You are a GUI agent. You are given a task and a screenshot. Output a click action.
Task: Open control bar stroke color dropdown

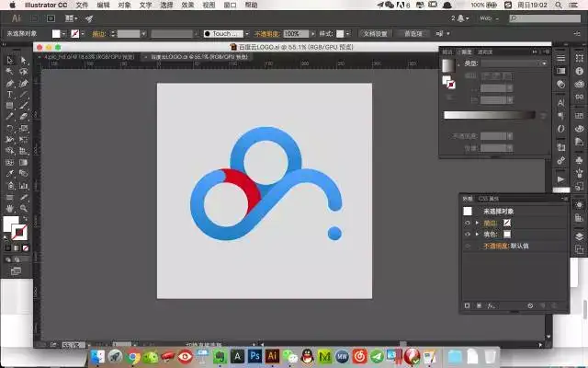(x=83, y=34)
